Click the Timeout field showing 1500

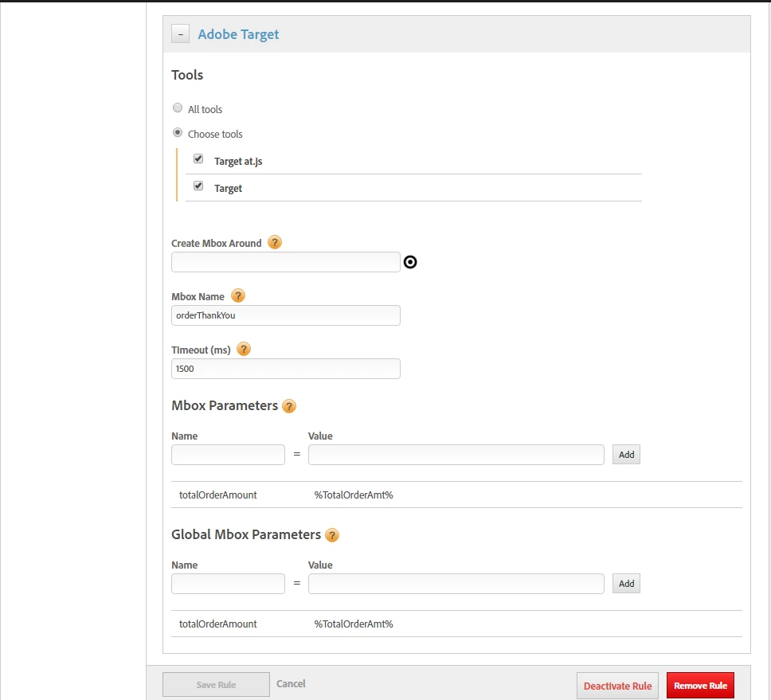tap(286, 369)
